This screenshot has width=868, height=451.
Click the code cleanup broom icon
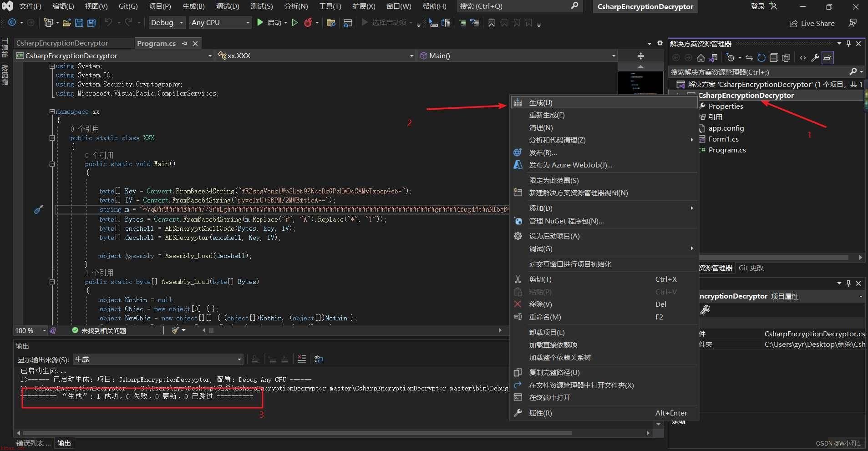175,330
